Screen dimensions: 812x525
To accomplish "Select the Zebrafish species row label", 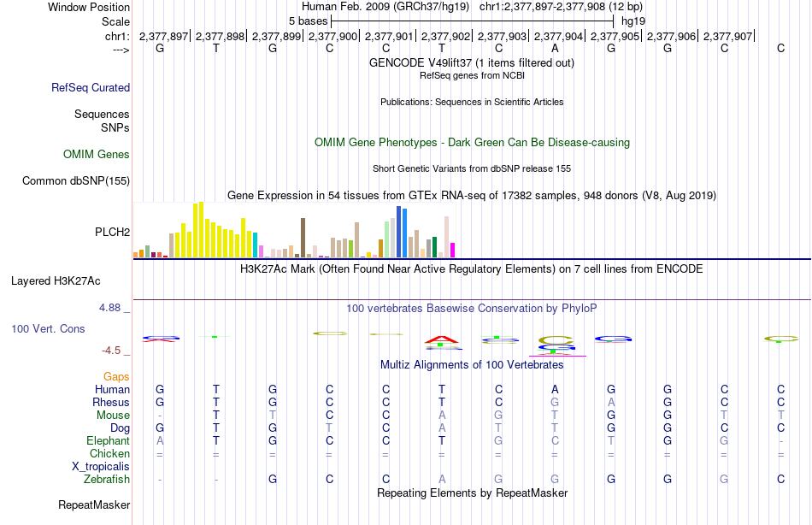I will [107, 479].
